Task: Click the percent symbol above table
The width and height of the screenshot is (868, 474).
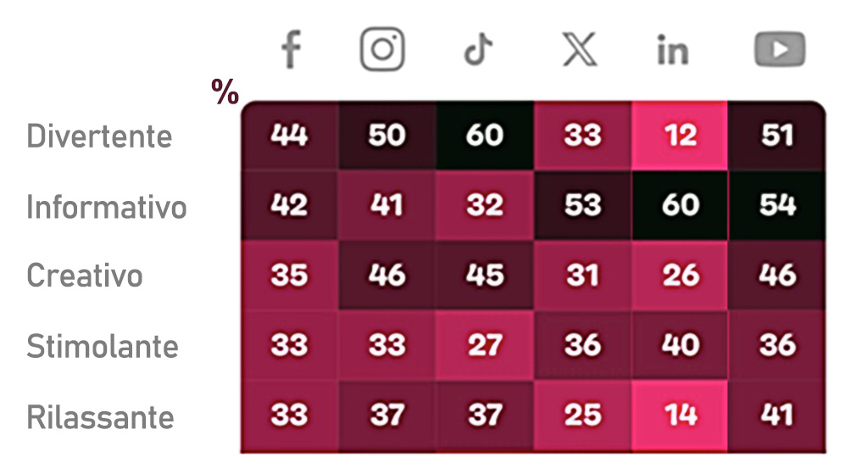Action: [x=225, y=93]
